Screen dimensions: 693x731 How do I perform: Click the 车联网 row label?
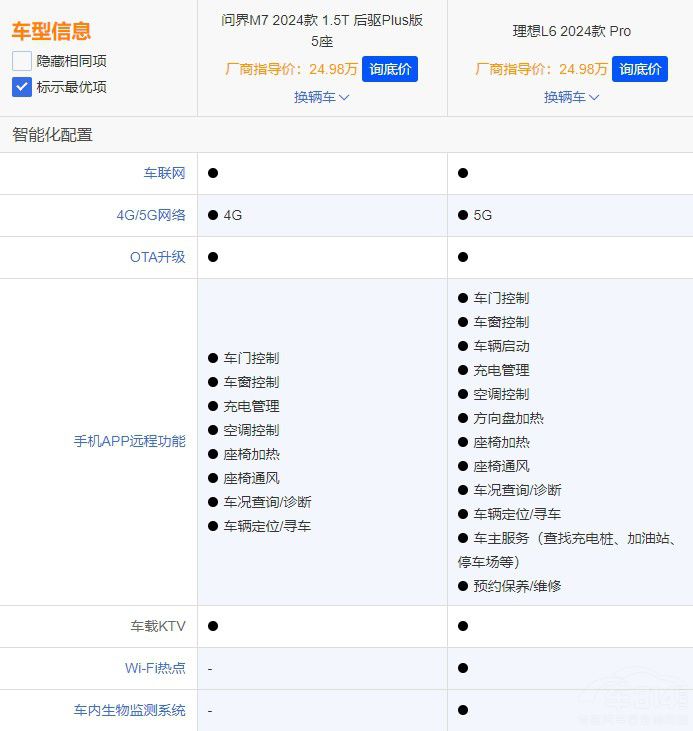[164, 173]
